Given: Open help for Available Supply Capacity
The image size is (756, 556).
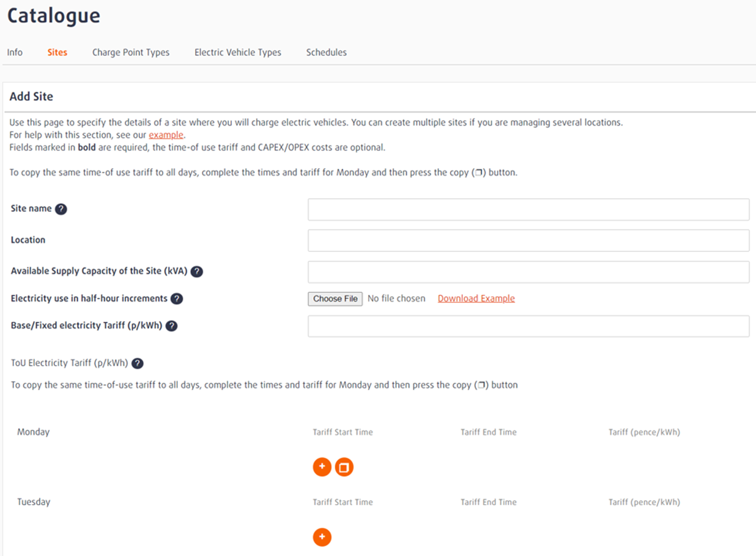Looking at the screenshot, I should click(196, 271).
